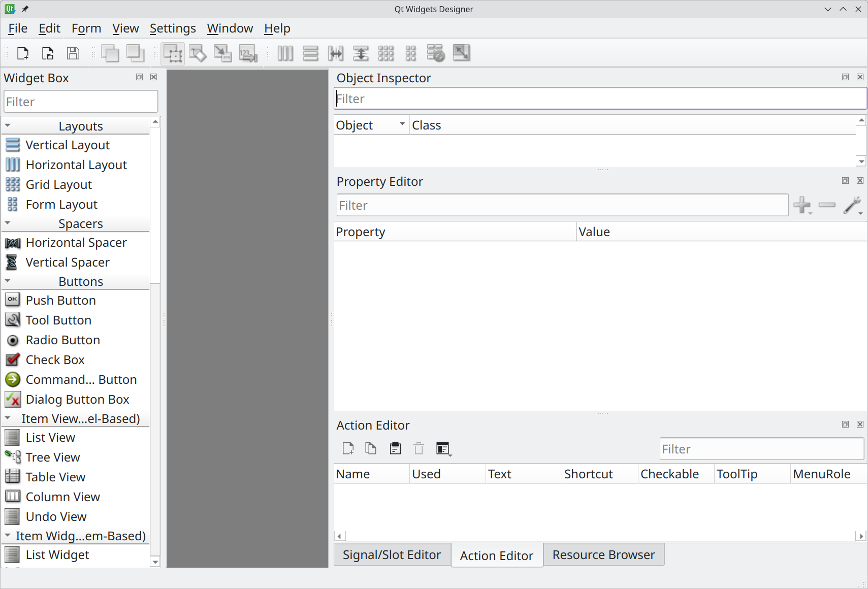
Task: Click the Adjust Size toolbar icon
Action: click(461, 53)
